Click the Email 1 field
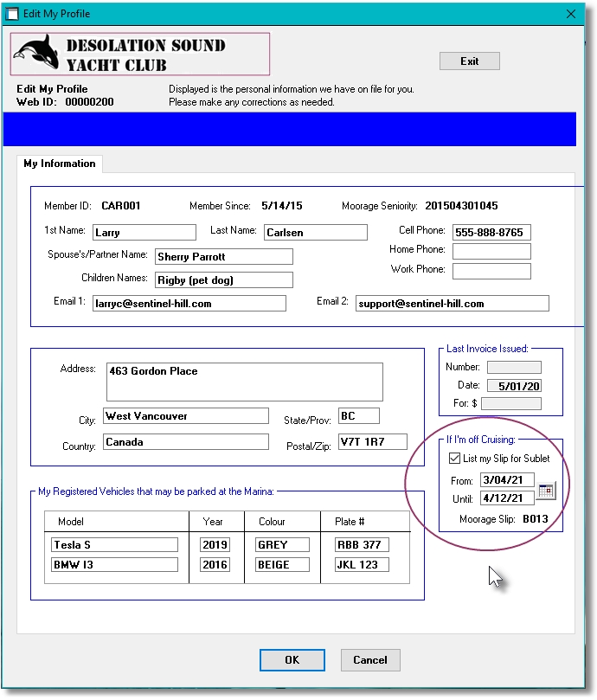Screen dimensions: 597x700 189,304
